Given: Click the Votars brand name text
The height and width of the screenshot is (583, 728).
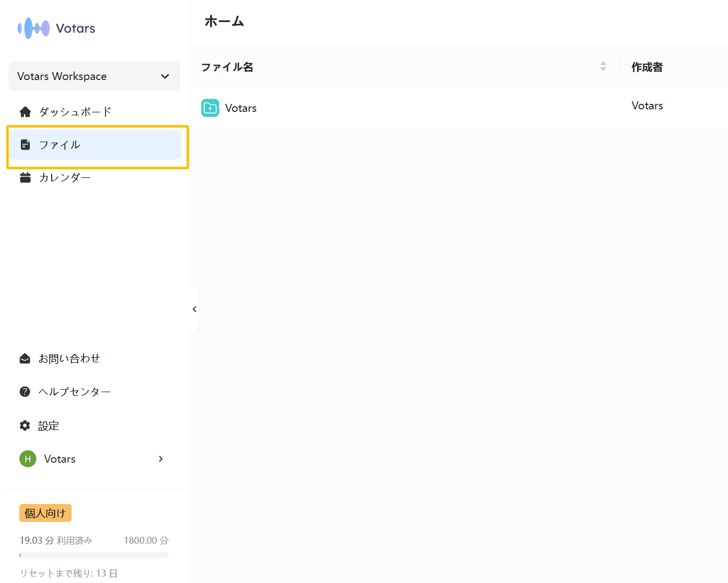Looking at the screenshot, I should pyautogui.click(x=76, y=28).
